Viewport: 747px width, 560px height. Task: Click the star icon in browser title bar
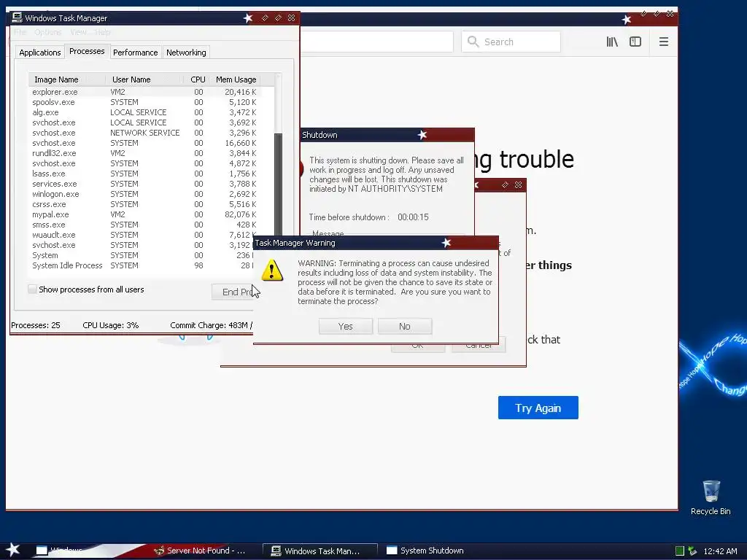[627, 20]
